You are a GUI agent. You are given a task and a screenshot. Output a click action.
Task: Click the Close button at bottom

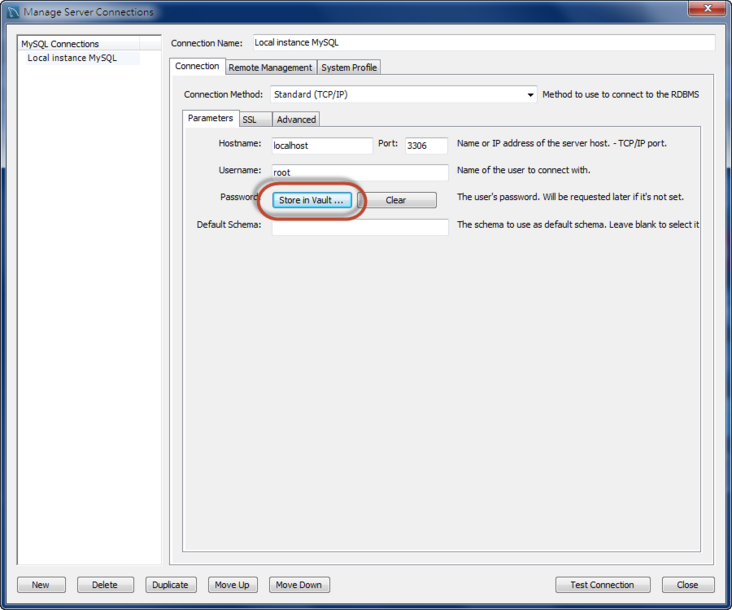tap(688, 585)
